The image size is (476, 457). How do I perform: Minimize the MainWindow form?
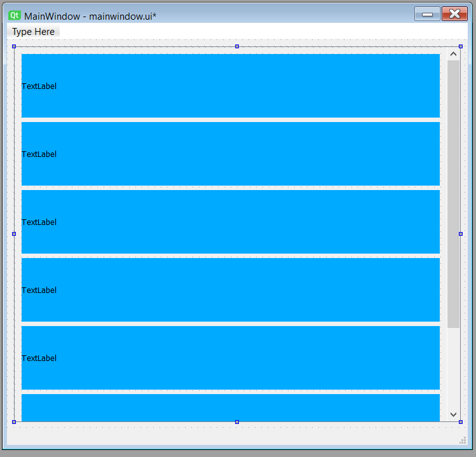(427, 14)
